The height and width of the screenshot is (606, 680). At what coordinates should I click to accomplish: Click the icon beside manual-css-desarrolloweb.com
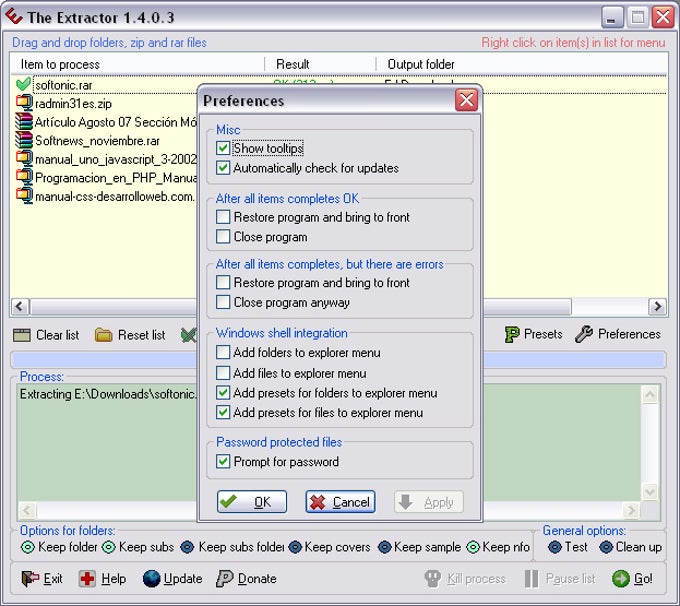pos(24,197)
